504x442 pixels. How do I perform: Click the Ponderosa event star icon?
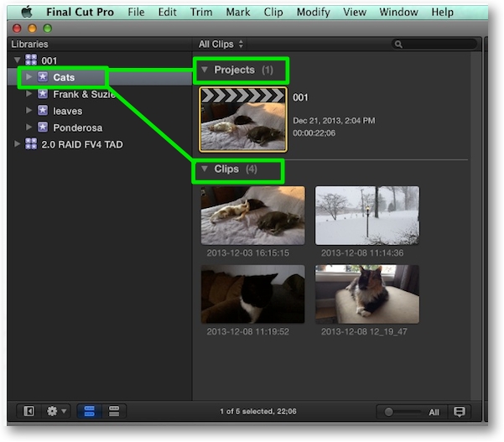coord(43,127)
